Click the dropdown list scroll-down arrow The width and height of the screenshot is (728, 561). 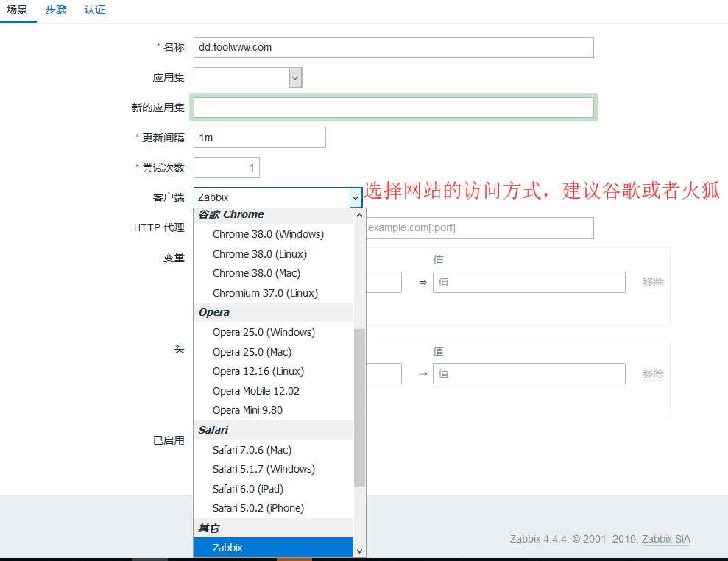pyautogui.click(x=359, y=551)
